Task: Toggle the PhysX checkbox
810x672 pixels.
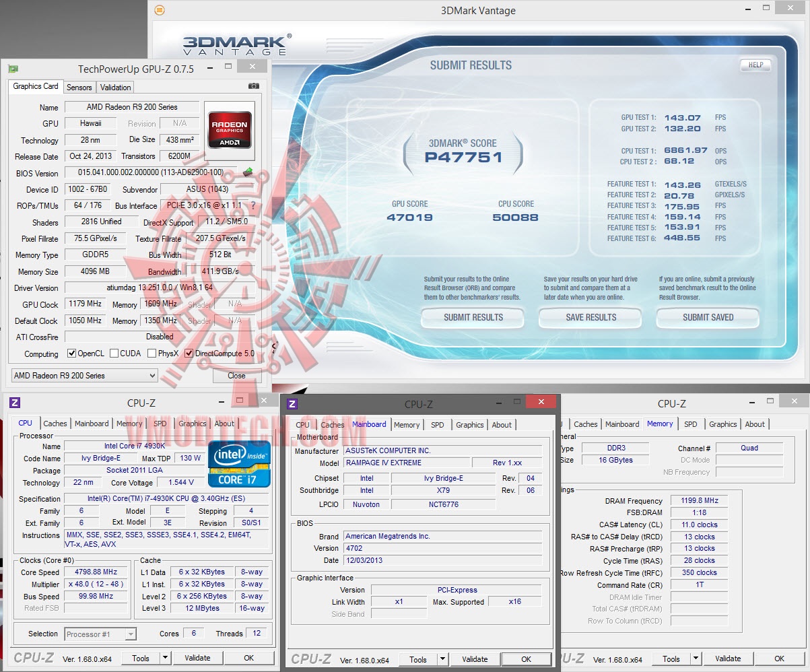Action: [152, 354]
